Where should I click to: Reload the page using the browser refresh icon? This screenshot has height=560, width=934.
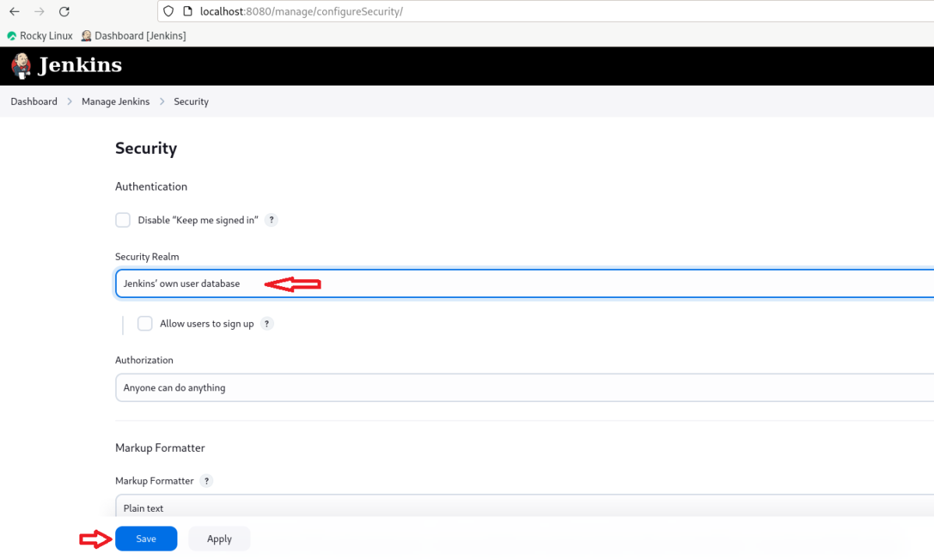point(64,12)
